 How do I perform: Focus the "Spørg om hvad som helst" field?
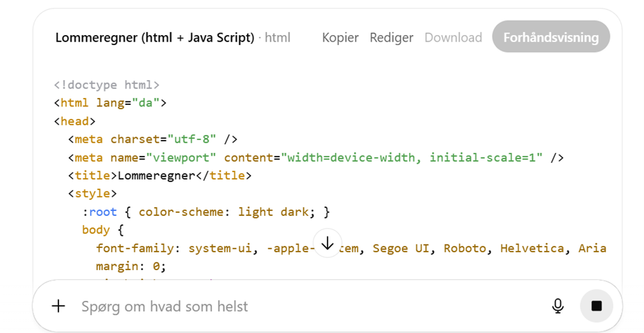tap(286, 306)
